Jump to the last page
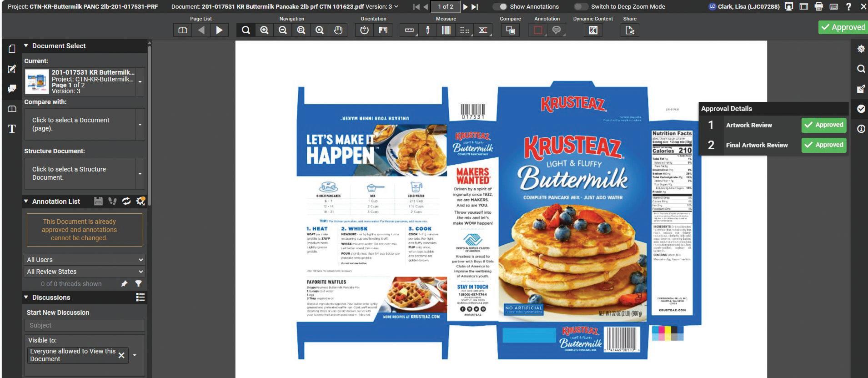Viewport: 868px width, 378px height. (x=475, y=7)
